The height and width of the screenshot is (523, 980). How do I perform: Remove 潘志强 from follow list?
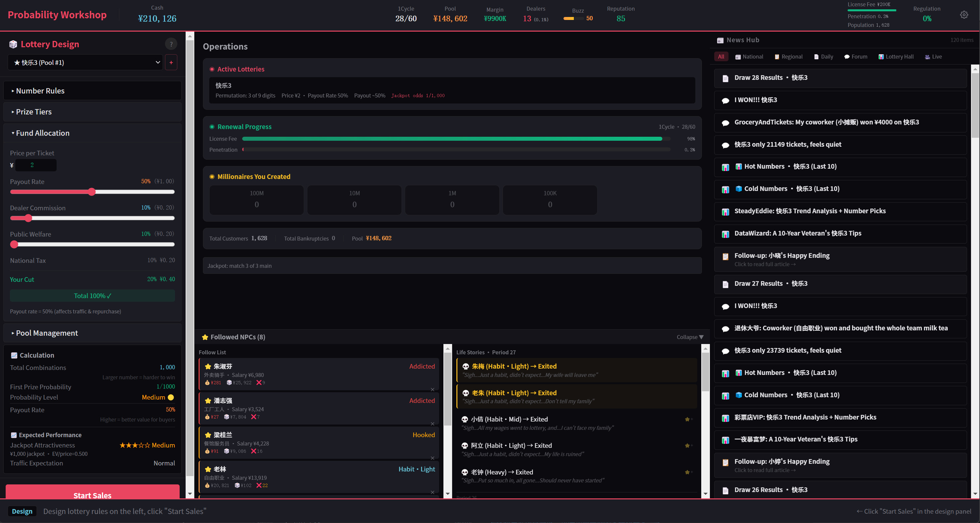[432, 424]
